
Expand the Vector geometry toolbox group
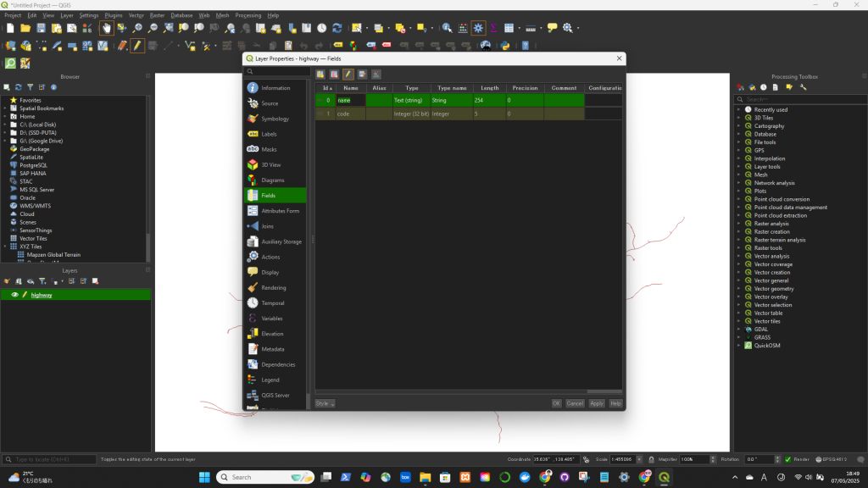[738, 289]
